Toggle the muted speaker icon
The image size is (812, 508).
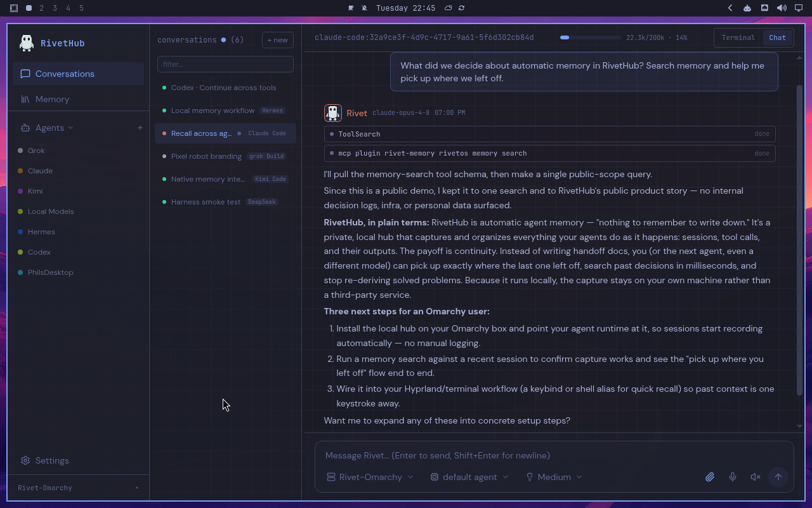[755, 477]
